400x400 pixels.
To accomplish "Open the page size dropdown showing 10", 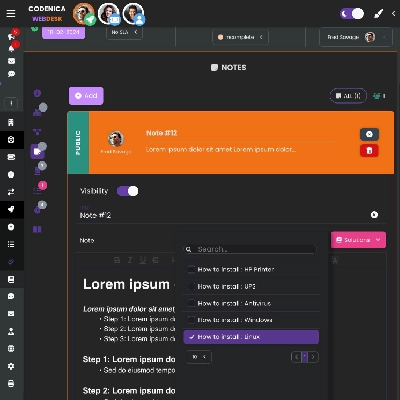I will coord(199,357).
